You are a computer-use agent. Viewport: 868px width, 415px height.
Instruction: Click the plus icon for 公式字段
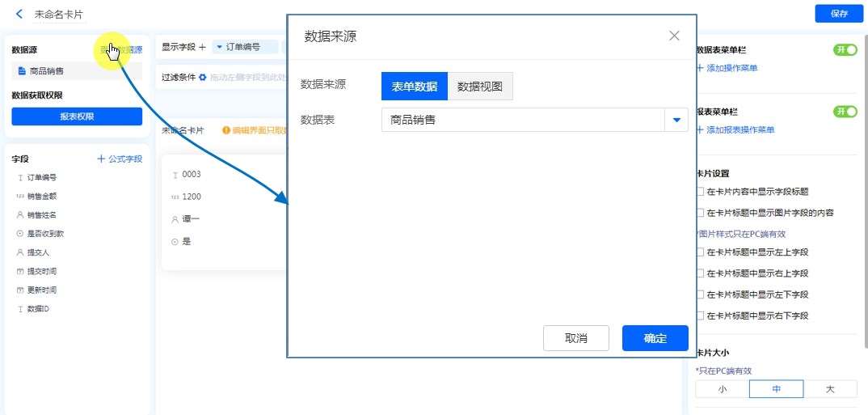click(101, 159)
